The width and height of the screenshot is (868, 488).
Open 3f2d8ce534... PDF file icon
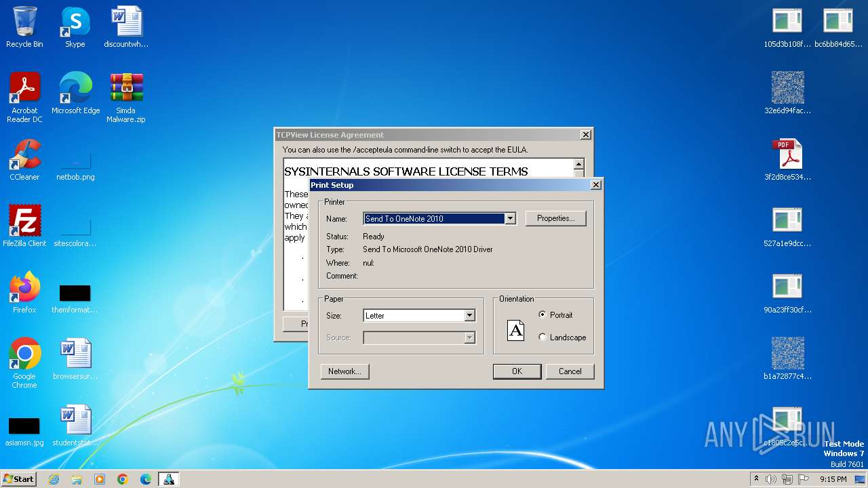click(x=787, y=160)
